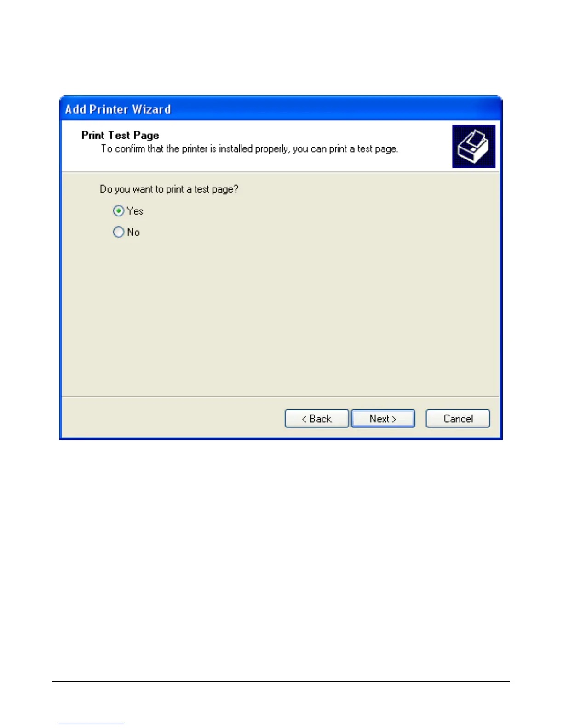Click the 'Print Test Page' heading
The height and width of the screenshot is (728, 563).
(x=120, y=135)
